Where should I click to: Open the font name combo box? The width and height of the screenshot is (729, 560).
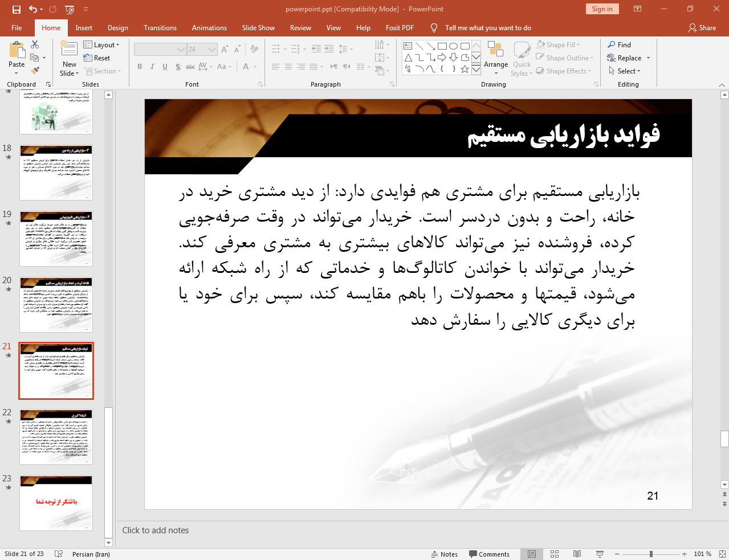[160, 50]
